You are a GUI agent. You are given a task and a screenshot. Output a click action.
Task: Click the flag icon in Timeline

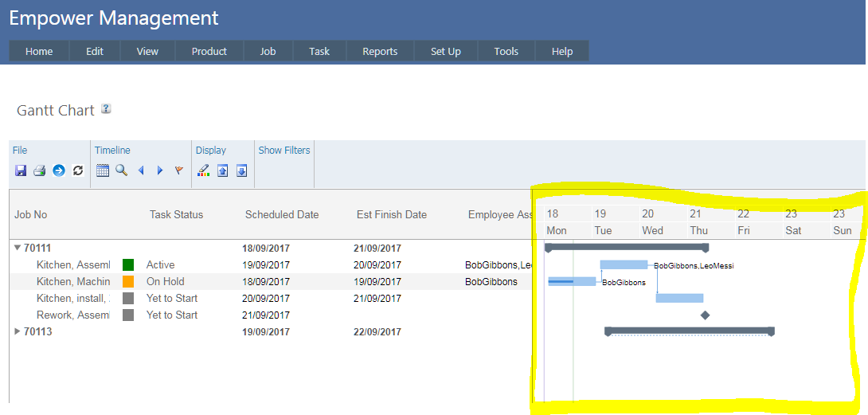179,170
